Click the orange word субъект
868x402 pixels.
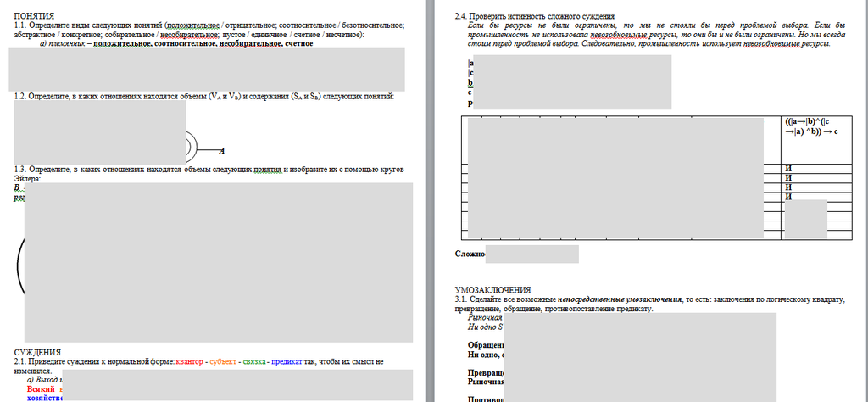point(222,362)
